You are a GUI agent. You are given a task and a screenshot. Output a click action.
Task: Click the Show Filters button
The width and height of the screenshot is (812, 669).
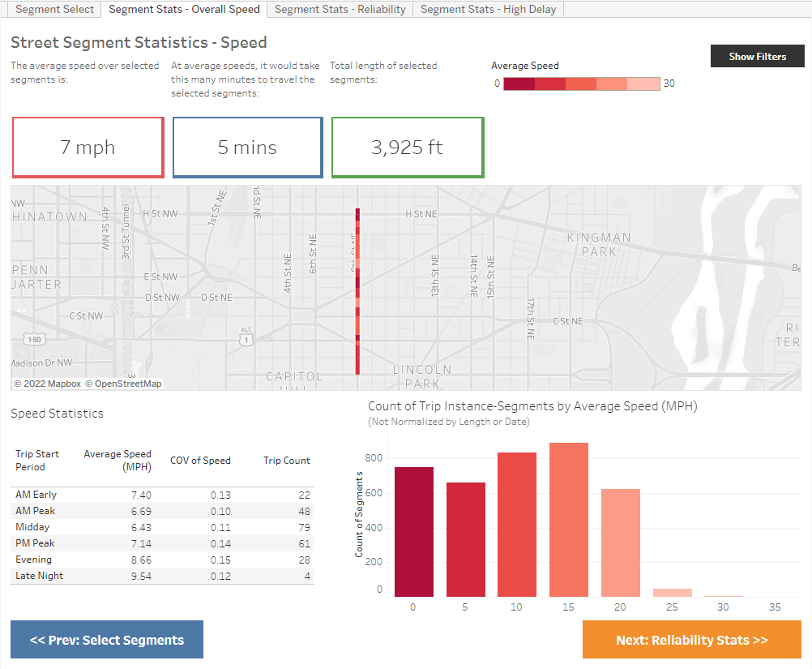[757, 56]
